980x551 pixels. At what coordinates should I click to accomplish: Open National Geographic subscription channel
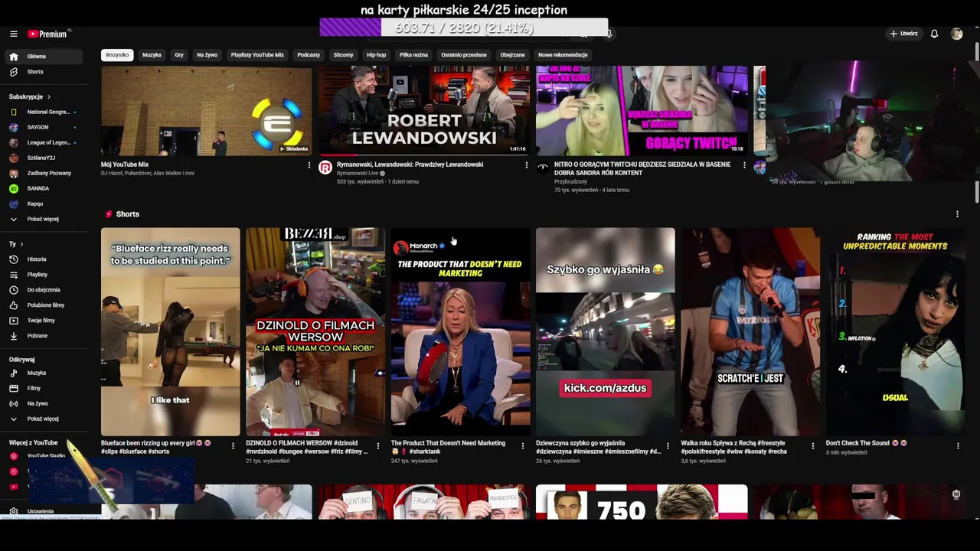click(45, 112)
